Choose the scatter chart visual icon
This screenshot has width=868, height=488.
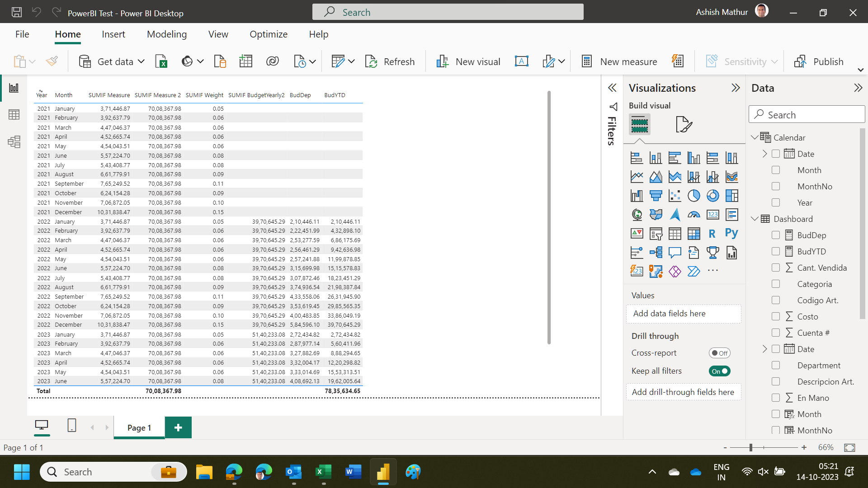pyautogui.click(x=675, y=196)
